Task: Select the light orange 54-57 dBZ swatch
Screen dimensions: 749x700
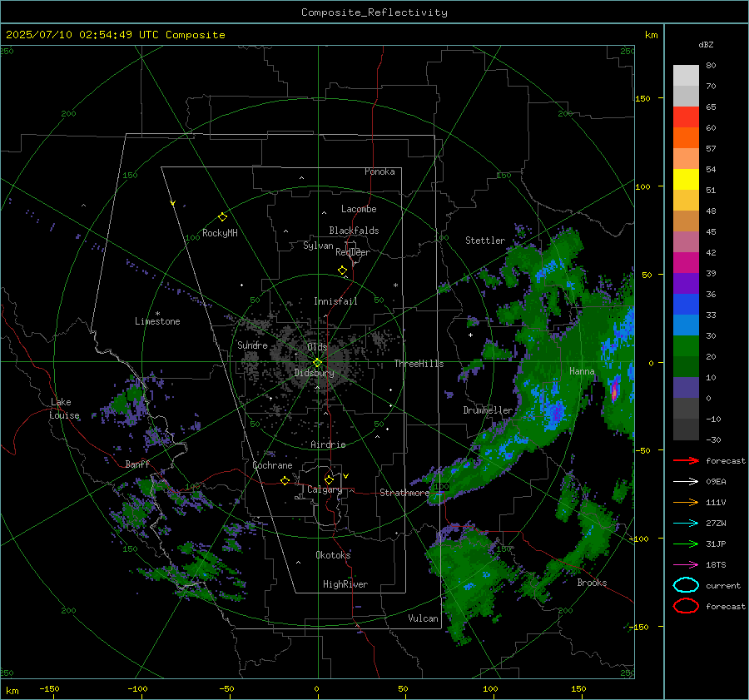Action: pyautogui.click(x=686, y=159)
